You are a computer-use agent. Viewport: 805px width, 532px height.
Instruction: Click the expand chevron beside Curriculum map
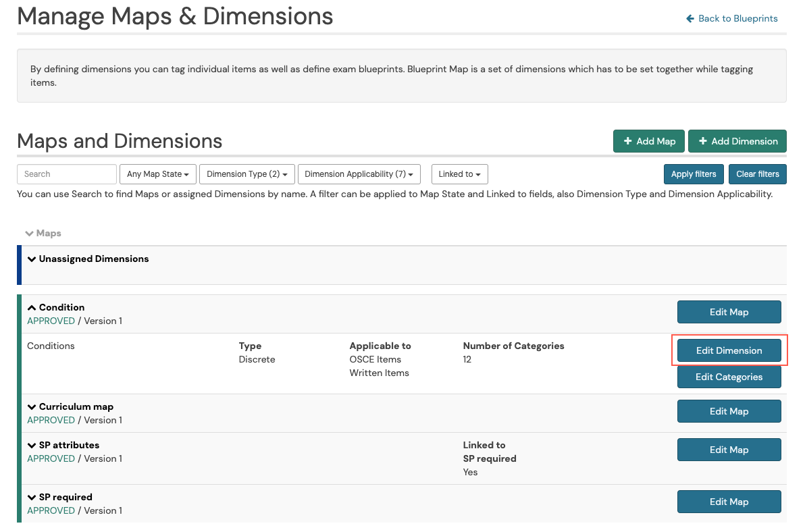click(32, 406)
